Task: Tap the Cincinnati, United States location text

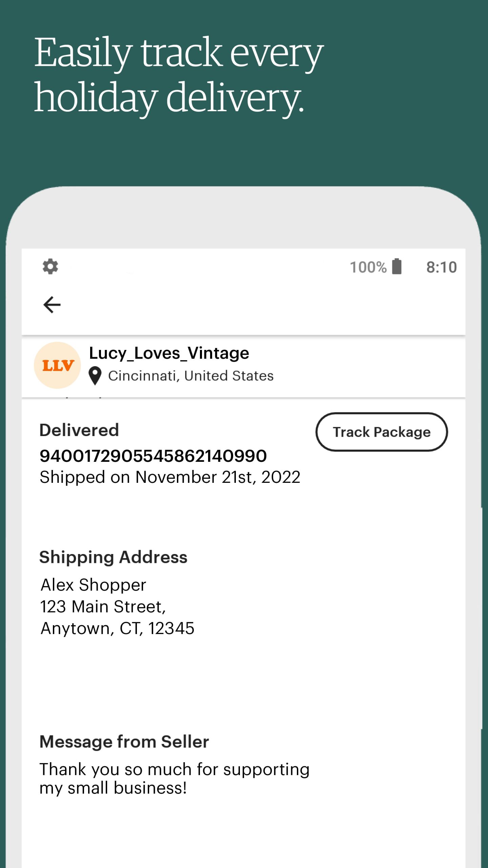Action: (191, 376)
